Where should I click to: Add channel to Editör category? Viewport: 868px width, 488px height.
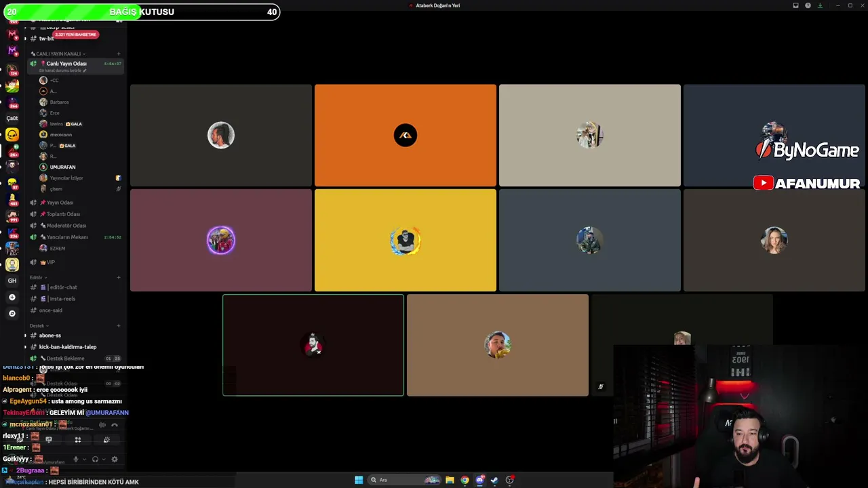click(x=119, y=277)
